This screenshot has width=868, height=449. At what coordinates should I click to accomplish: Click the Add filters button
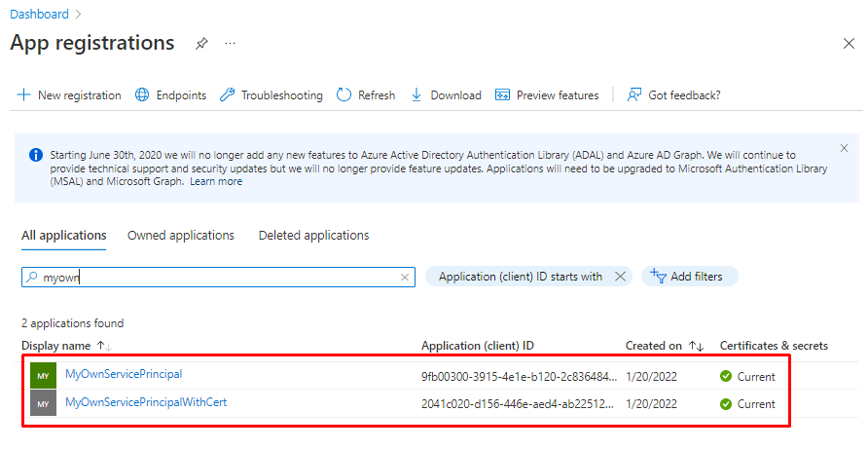click(x=688, y=277)
